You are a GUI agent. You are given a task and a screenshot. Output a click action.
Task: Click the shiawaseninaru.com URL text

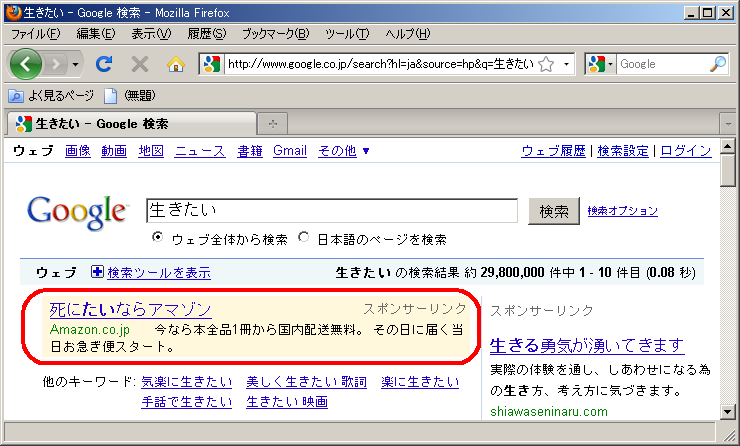[549, 412]
